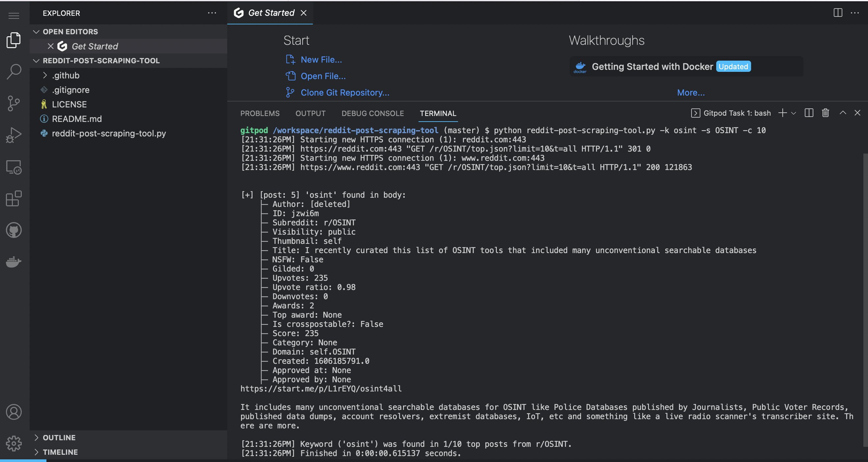Collapse the Open Editors section

128,32
